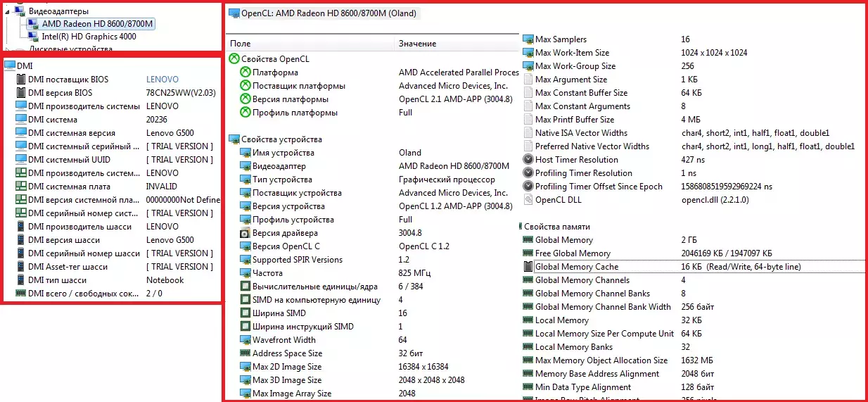
Task: Click the Свойства устройства group icon
Action: pos(234,139)
